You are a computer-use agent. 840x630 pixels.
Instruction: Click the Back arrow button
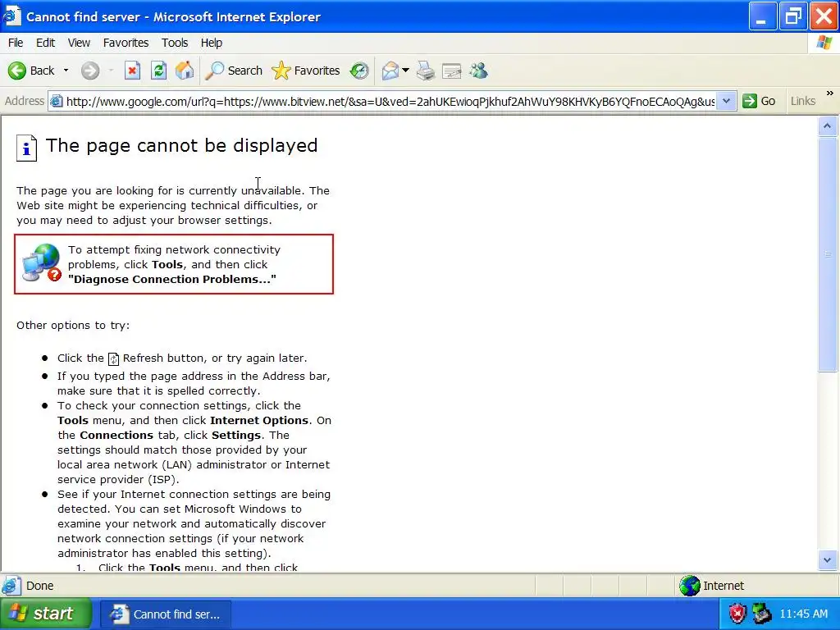pos(31,71)
